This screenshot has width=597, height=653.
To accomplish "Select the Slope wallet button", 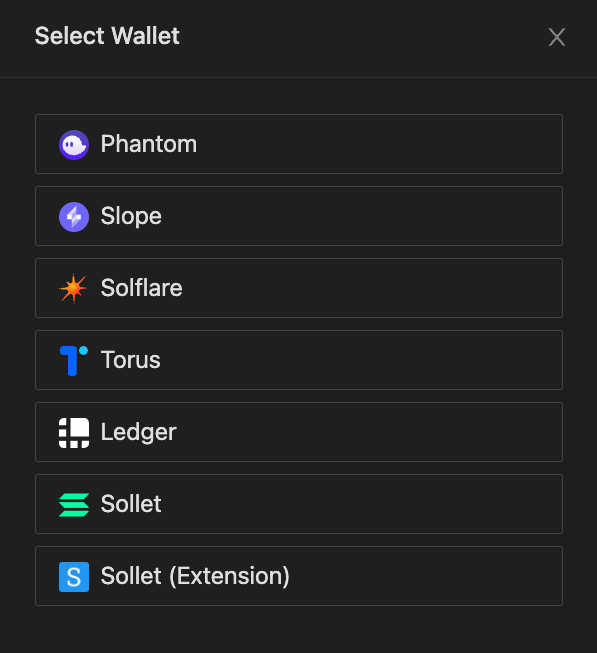I will 299,216.
